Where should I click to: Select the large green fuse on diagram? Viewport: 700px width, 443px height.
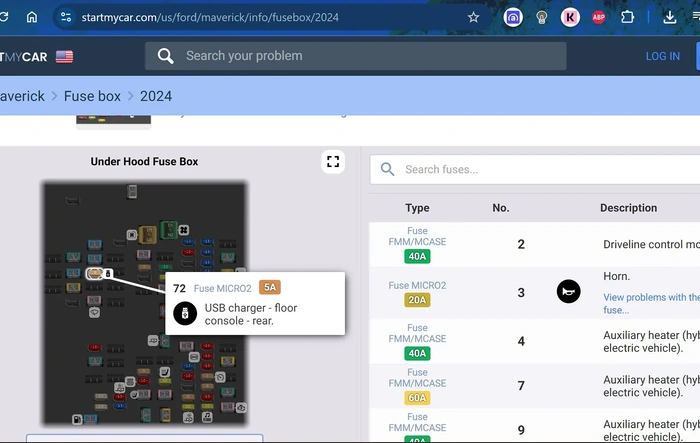click(169, 230)
